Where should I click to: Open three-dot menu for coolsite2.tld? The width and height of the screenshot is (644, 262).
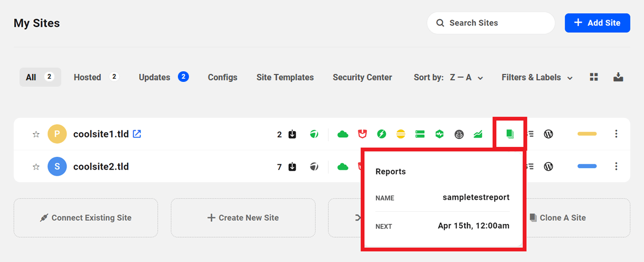point(616,167)
